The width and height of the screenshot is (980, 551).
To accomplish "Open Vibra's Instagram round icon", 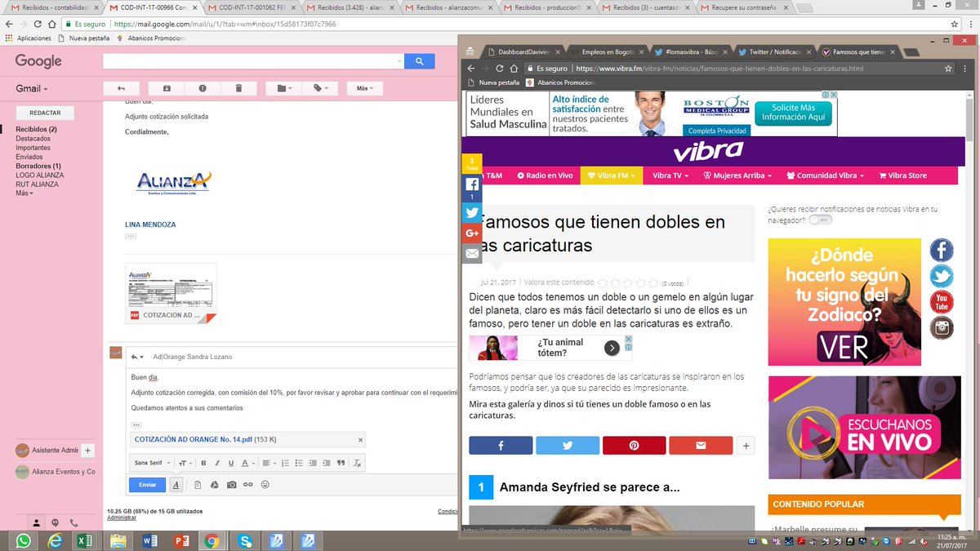I will click(x=942, y=328).
